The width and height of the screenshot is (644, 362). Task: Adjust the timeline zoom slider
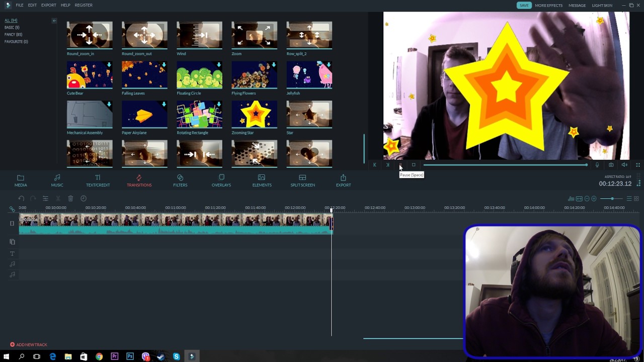pyautogui.click(x=611, y=199)
